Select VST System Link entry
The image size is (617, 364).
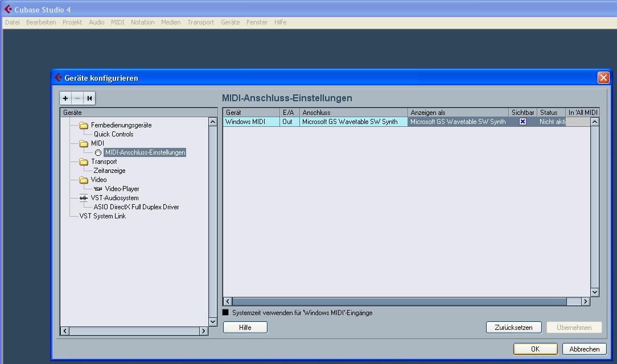[102, 216]
